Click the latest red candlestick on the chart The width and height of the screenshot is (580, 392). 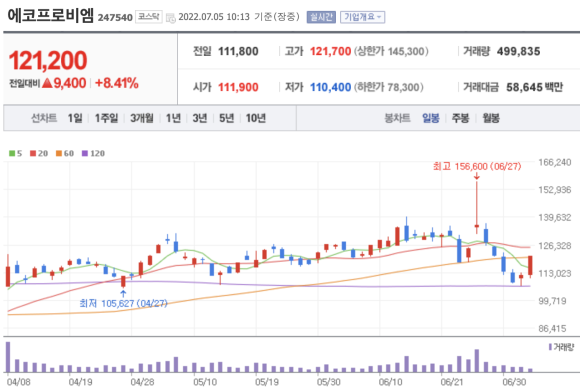click(530, 265)
